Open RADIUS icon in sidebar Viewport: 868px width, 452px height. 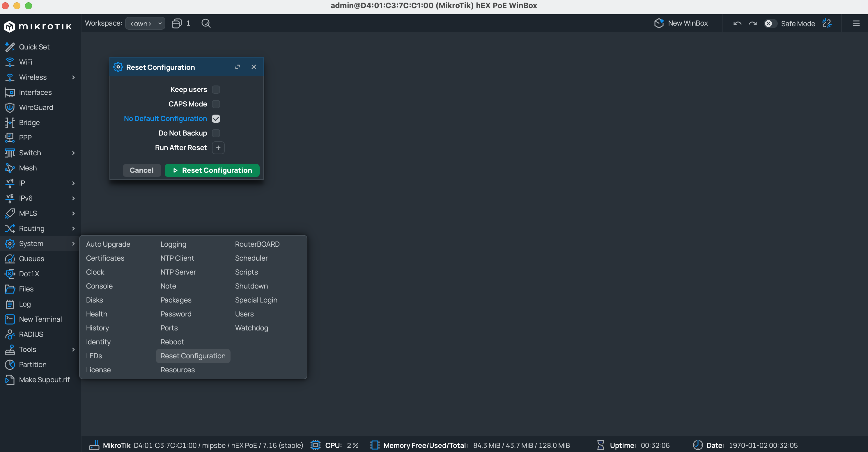(x=10, y=334)
